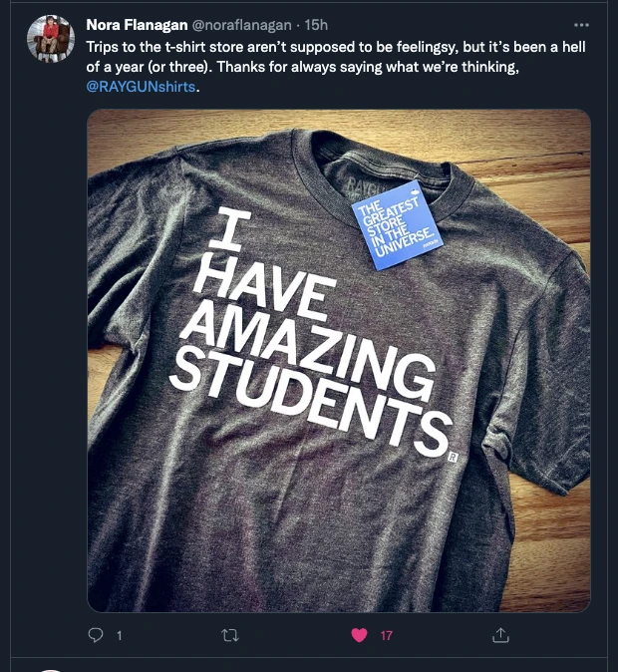Click the reply speech bubble icon
This screenshot has width=618, height=672.
tap(97, 635)
